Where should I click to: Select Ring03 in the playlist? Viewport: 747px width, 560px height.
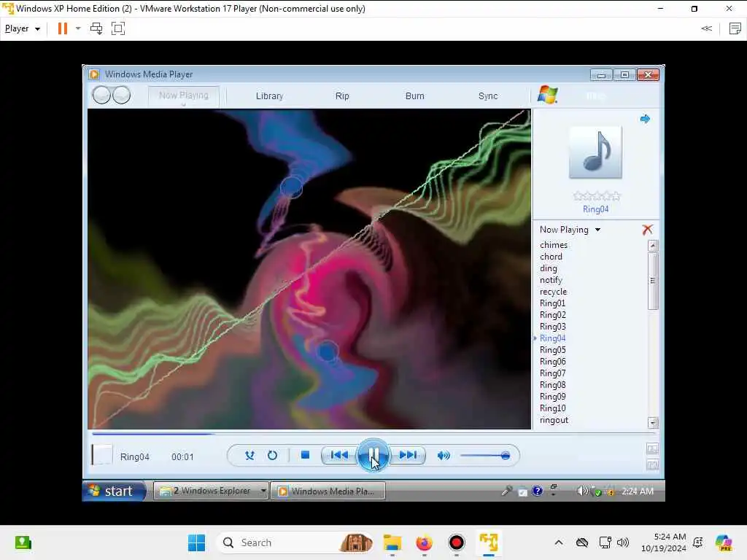(553, 327)
